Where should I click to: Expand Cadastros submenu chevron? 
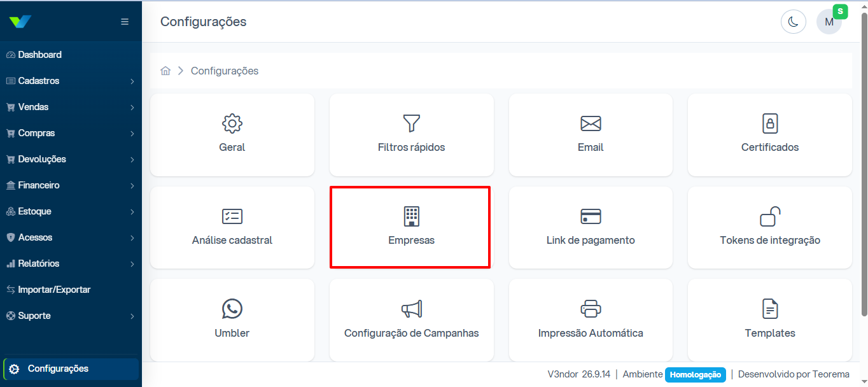click(132, 81)
